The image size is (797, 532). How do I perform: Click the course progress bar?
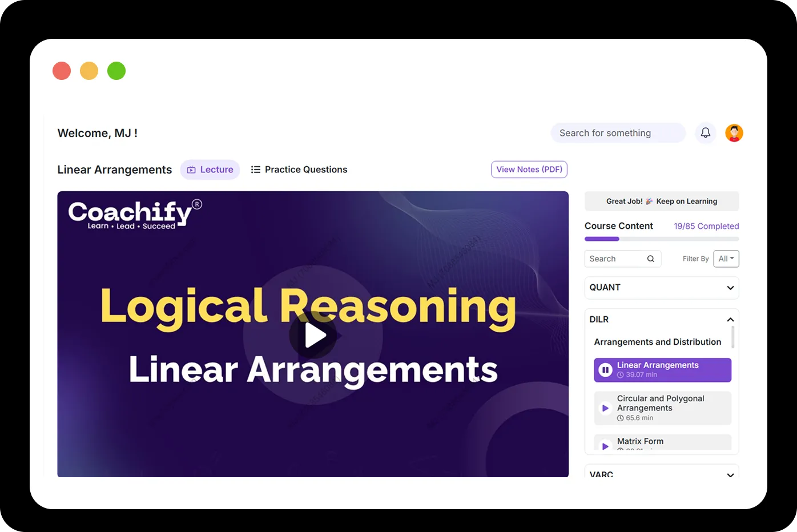(x=661, y=239)
